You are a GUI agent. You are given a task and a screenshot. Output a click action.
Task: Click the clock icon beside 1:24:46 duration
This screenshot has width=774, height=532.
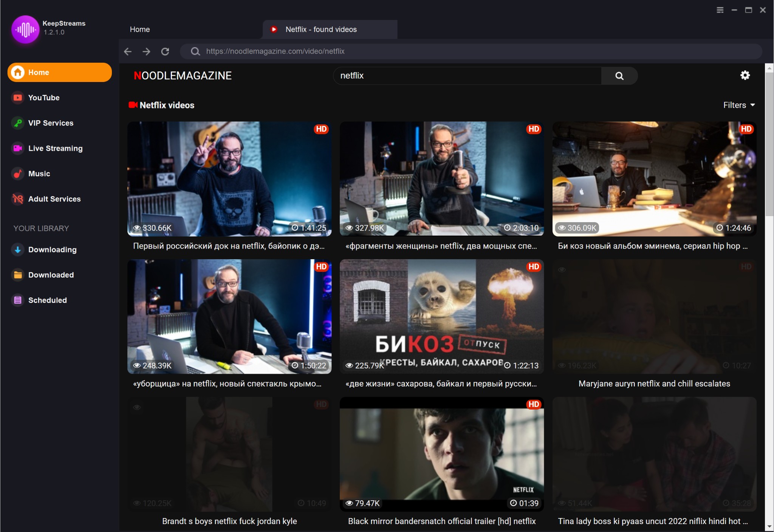click(720, 228)
